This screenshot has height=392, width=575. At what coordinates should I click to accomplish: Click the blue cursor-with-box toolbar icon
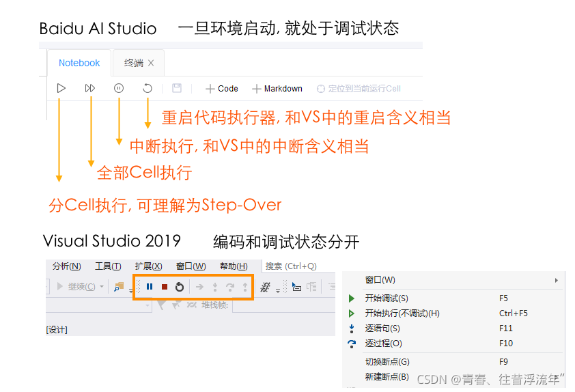(296, 286)
